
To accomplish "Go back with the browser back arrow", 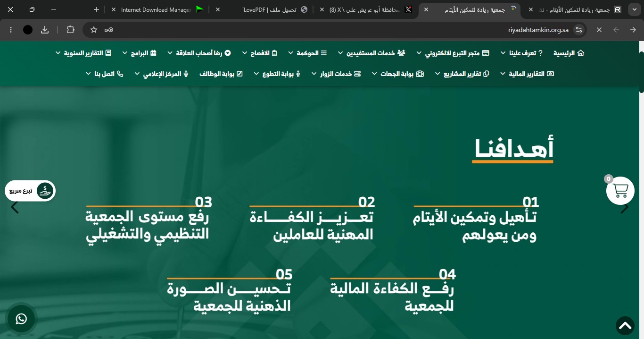I will (633, 30).
